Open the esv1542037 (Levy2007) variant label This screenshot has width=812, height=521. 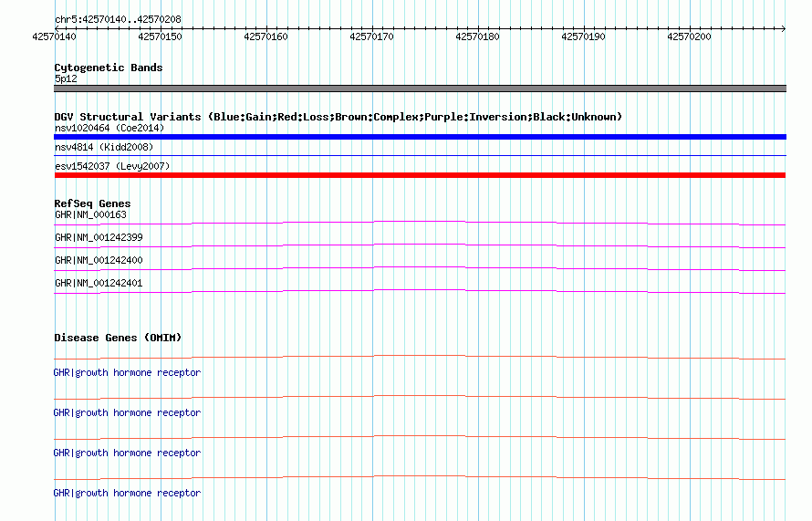tap(112, 166)
